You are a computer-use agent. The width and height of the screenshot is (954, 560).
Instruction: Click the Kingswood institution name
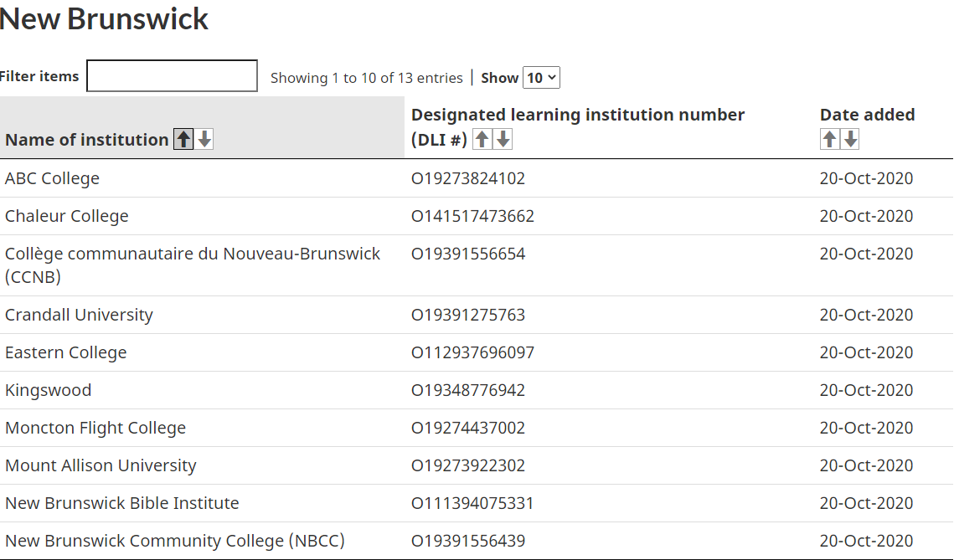click(48, 390)
